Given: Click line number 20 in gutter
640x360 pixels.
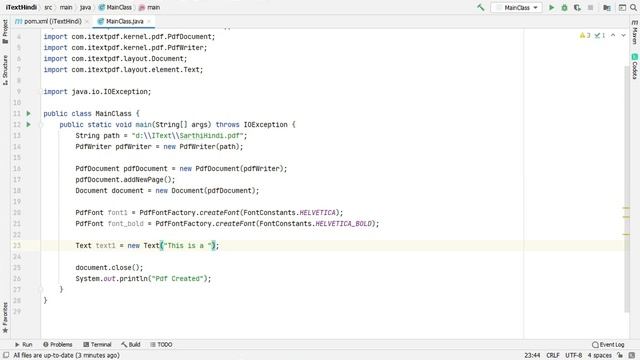Looking at the screenshot, I should coord(17,213).
